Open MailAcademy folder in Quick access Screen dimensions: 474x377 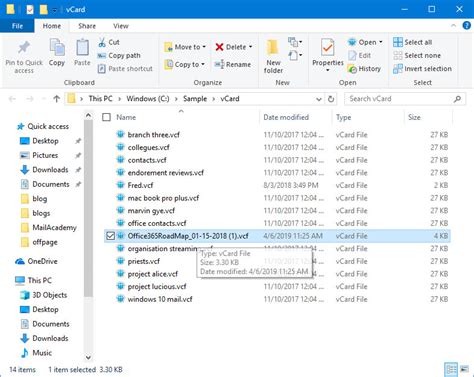49,228
